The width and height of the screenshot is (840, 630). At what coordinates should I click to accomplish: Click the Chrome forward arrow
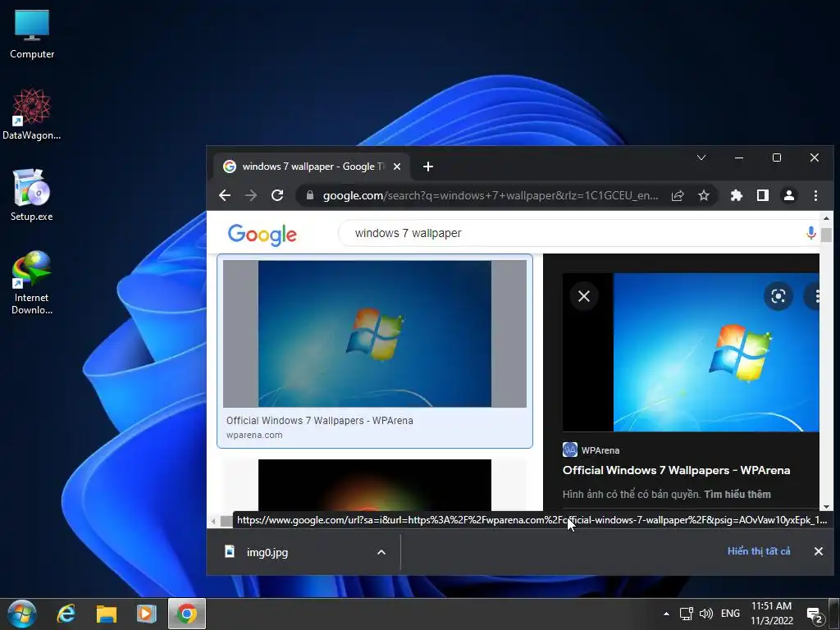coord(251,195)
